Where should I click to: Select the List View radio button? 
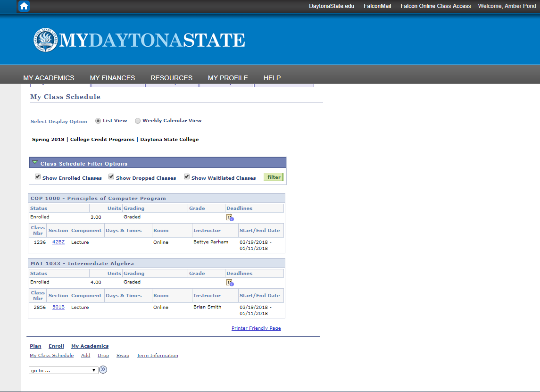98,121
